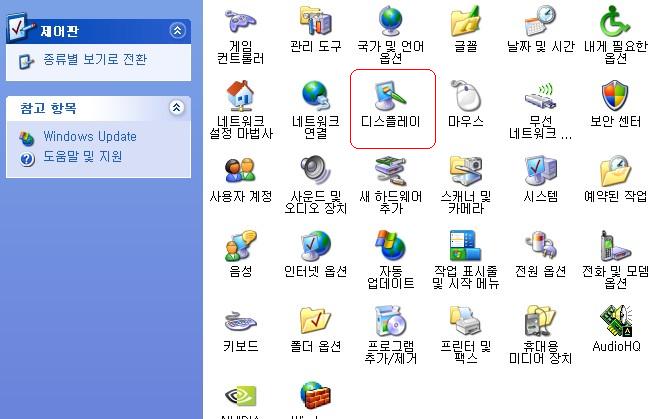The width and height of the screenshot is (660, 419).
Task: Open the AudioHQ sound card icon
Action: click(x=616, y=320)
